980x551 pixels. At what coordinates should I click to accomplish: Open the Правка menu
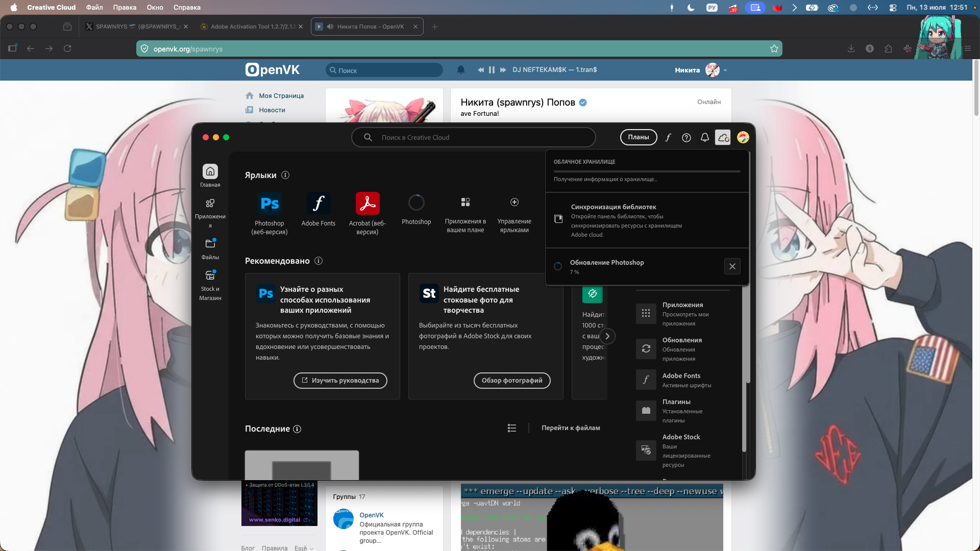point(125,7)
